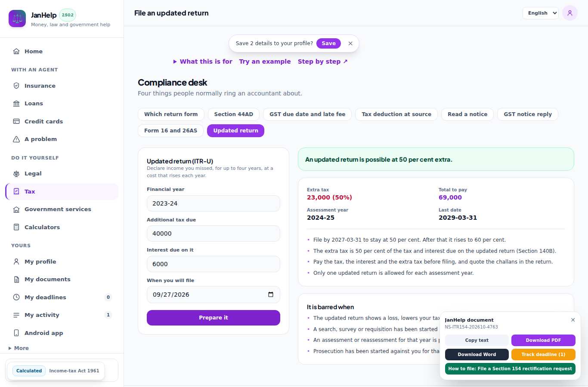Click the Interest due on it field

[214, 264]
